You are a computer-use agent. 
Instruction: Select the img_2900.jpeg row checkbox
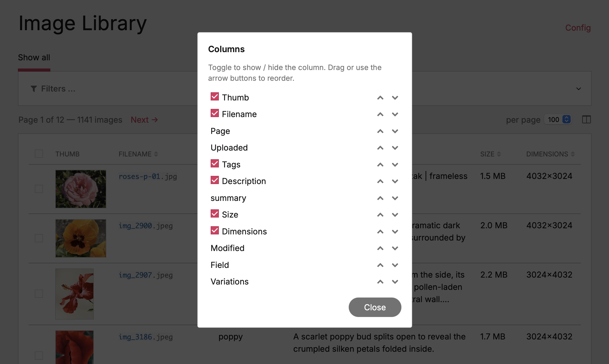click(39, 238)
